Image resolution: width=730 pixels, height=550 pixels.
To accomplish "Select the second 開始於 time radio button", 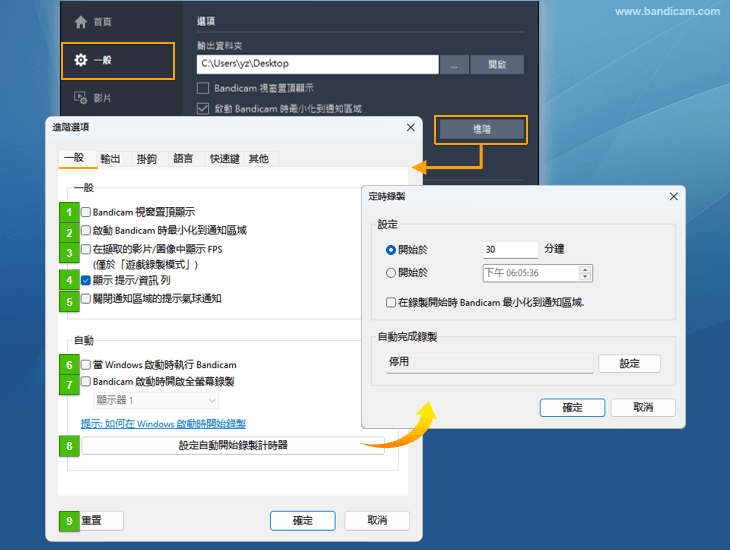I will pos(391,272).
